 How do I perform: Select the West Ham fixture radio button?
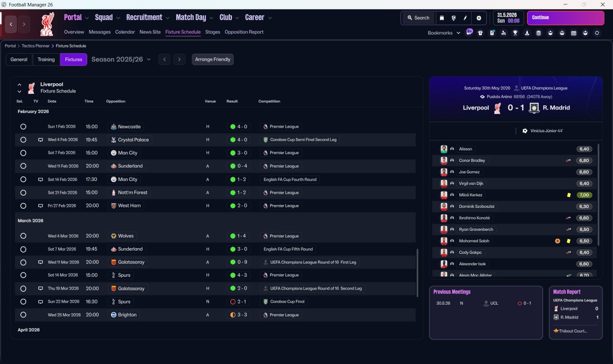tap(23, 206)
